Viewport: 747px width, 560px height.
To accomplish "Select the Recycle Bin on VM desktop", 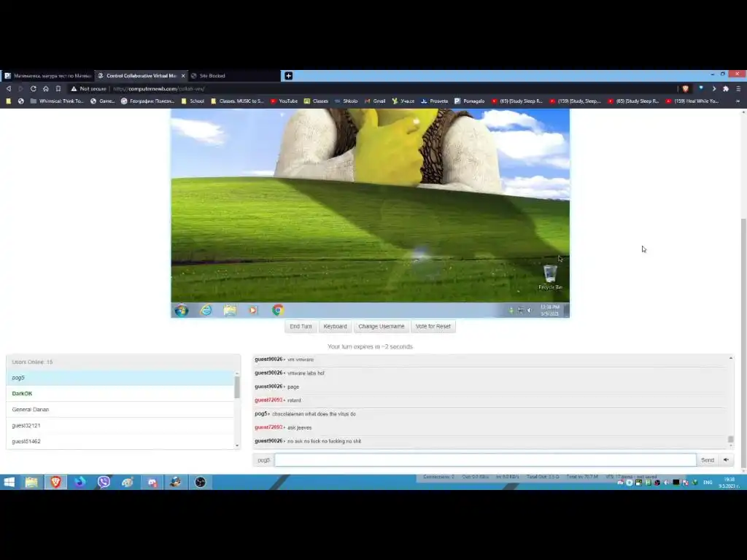I will [550, 278].
